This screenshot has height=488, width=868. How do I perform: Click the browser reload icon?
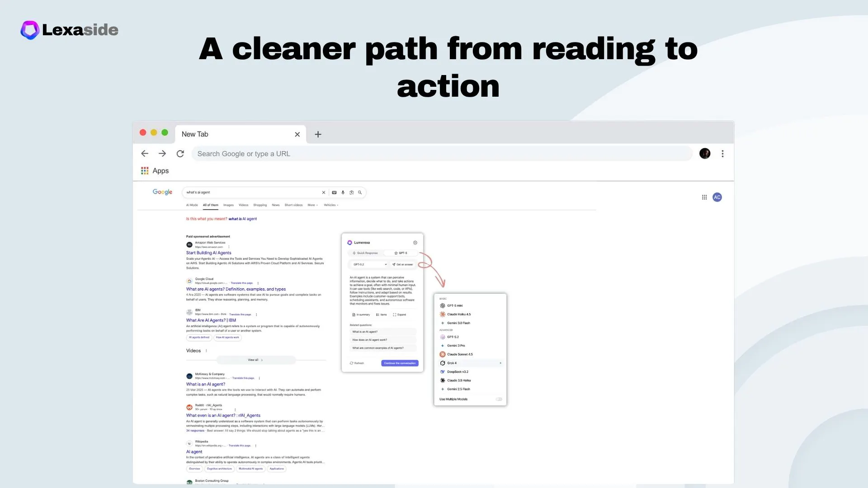tap(180, 154)
